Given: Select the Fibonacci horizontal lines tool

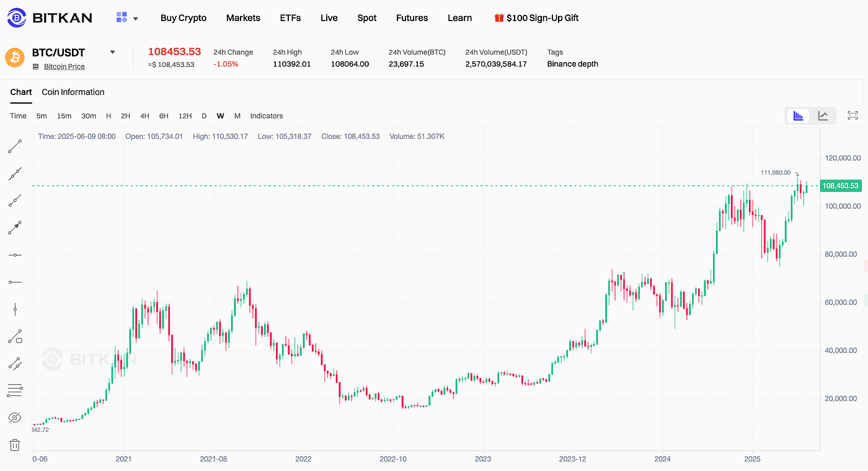Looking at the screenshot, I should point(15,390).
